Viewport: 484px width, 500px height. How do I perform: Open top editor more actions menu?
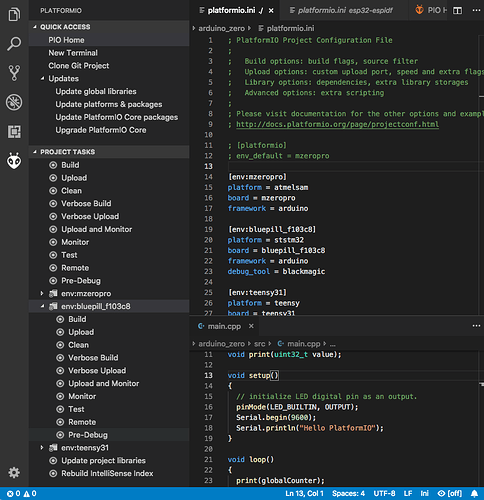[476, 11]
